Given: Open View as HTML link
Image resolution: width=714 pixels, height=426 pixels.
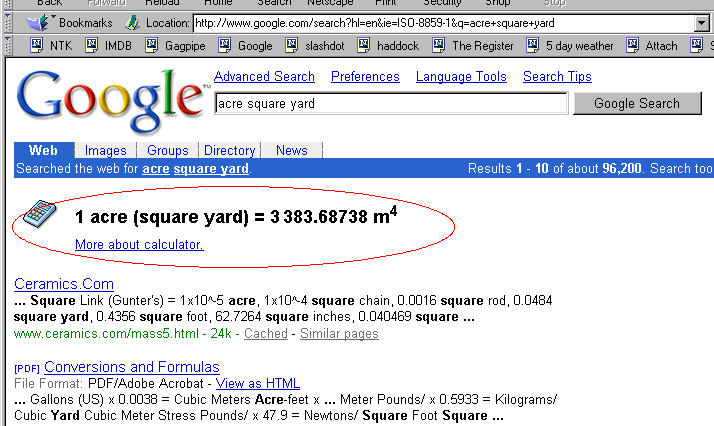Looking at the screenshot, I should [258, 383].
